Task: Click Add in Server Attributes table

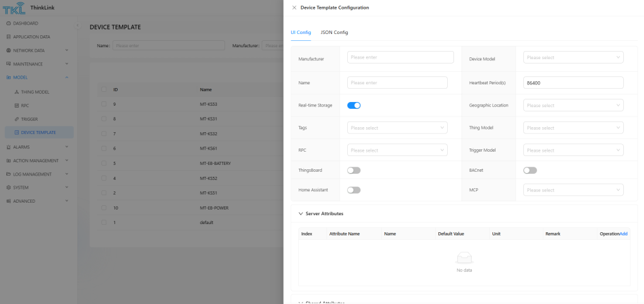Action: pyautogui.click(x=623, y=234)
